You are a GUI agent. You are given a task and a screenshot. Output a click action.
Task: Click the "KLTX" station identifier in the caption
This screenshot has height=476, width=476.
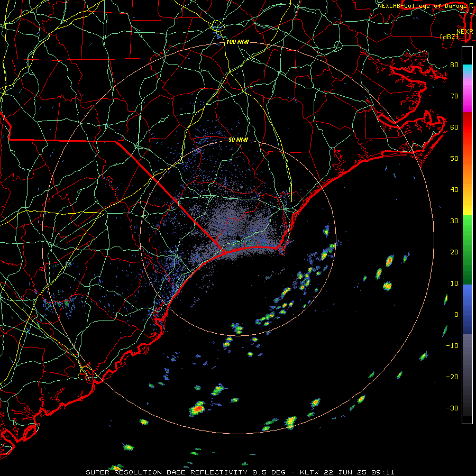[309, 472]
